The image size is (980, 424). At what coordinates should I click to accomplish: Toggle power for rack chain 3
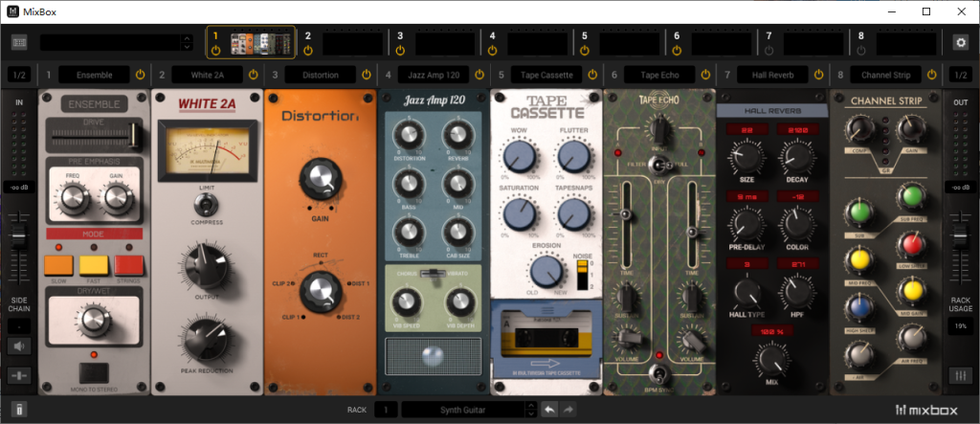(x=400, y=50)
